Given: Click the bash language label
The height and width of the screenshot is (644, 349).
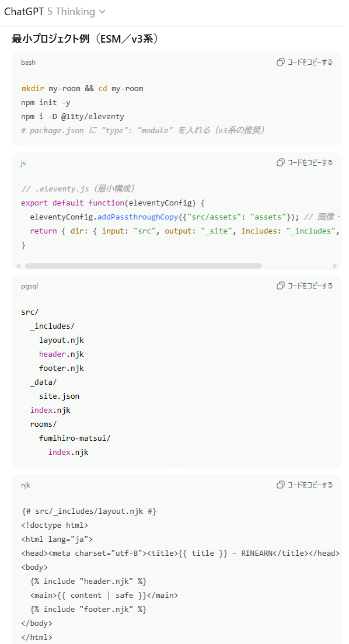Looking at the screenshot, I should pos(29,62).
